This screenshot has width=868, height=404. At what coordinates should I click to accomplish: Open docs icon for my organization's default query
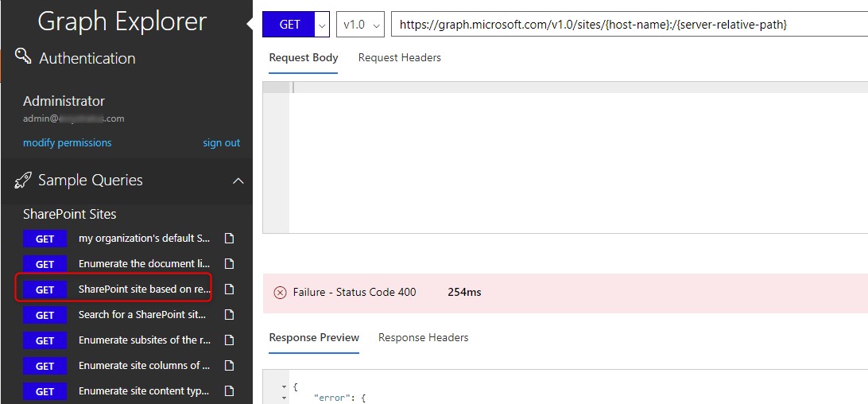coord(229,239)
